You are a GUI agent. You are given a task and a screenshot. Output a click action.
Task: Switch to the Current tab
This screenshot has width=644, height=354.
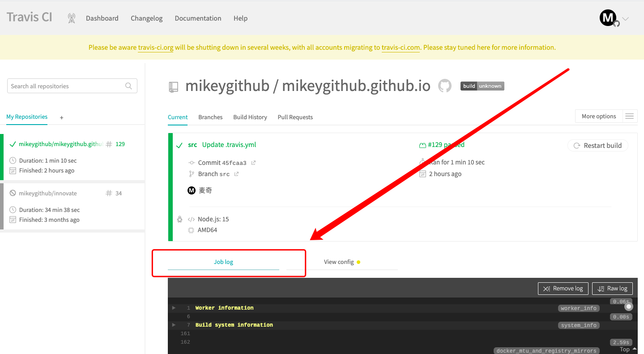pyautogui.click(x=178, y=117)
